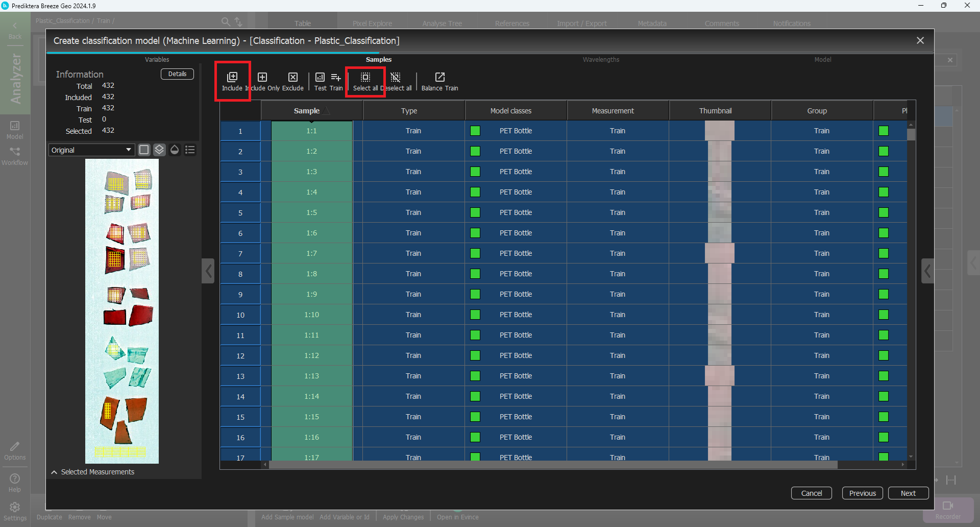Collapse the Selected Measurements section
Image resolution: width=980 pixels, height=527 pixels.
(54, 472)
